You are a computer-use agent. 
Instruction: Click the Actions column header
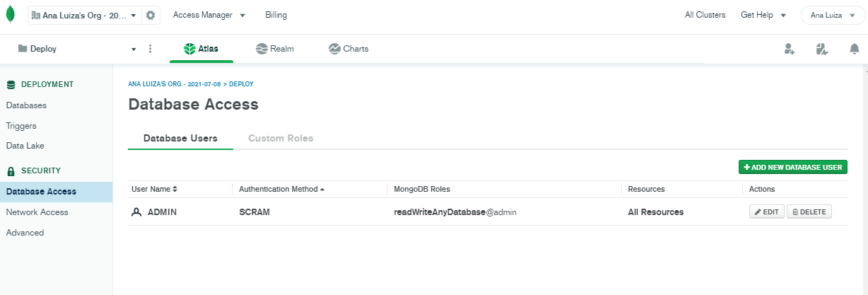coord(762,189)
